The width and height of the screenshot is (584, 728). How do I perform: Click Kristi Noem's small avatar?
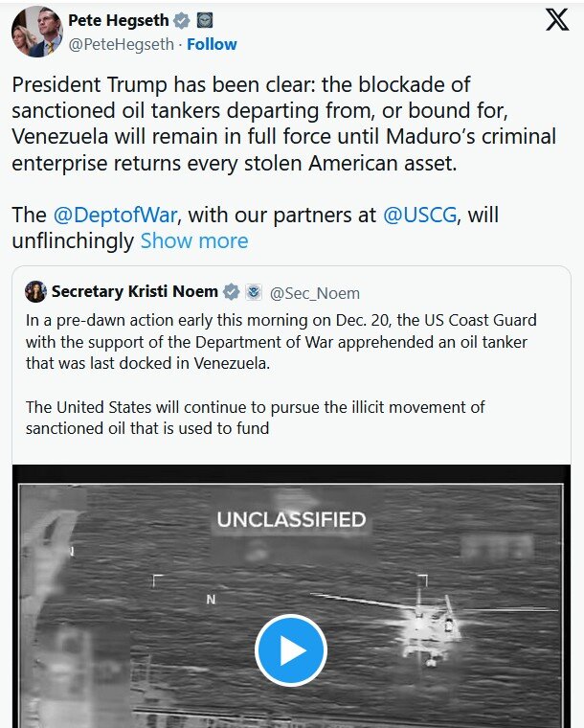(35, 292)
